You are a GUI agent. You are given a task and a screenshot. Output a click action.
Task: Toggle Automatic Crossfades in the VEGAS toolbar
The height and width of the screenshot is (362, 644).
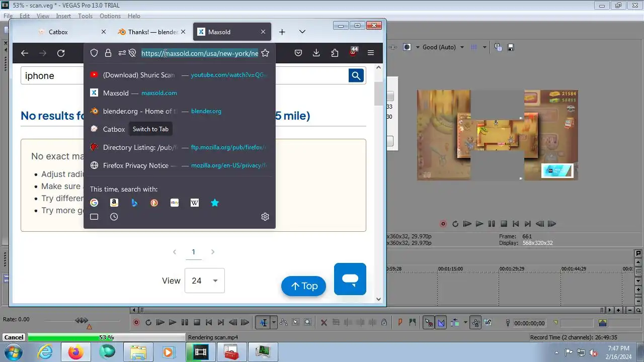[441, 322]
